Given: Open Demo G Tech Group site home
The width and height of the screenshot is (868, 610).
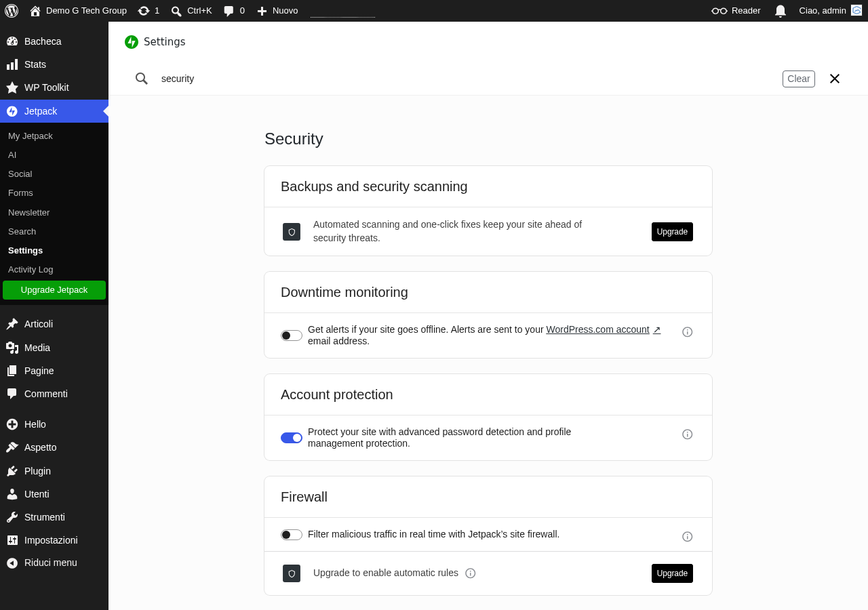Looking at the screenshot, I should (78, 11).
